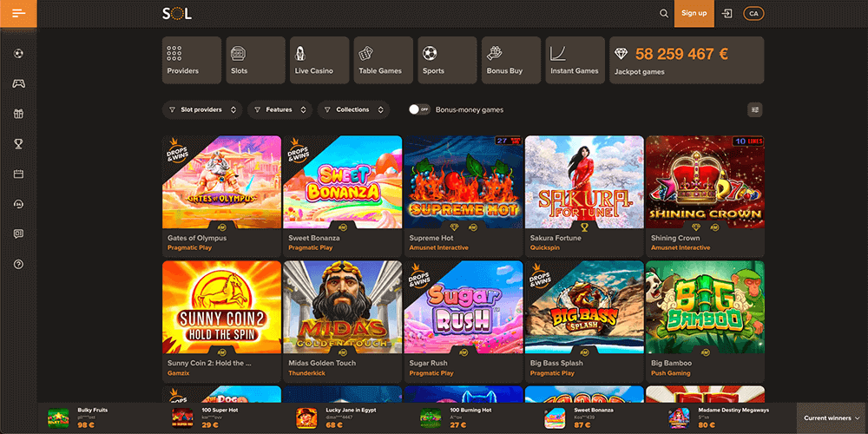Click the Push Gaming provider link

(671, 373)
